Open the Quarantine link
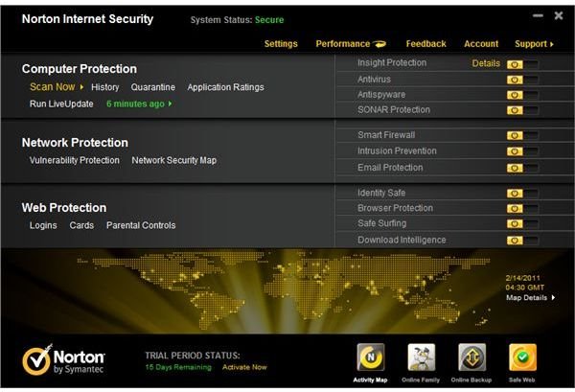The height and width of the screenshot is (392, 575). coord(153,87)
